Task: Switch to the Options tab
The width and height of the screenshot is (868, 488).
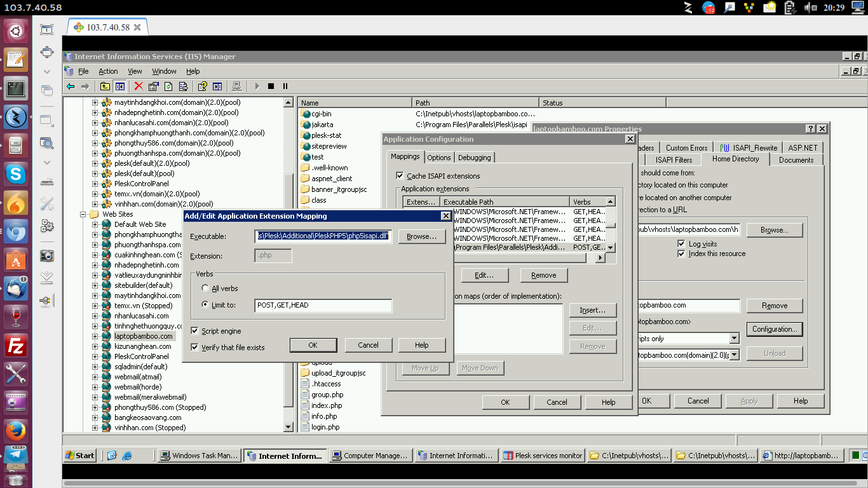Action: (x=438, y=158)
